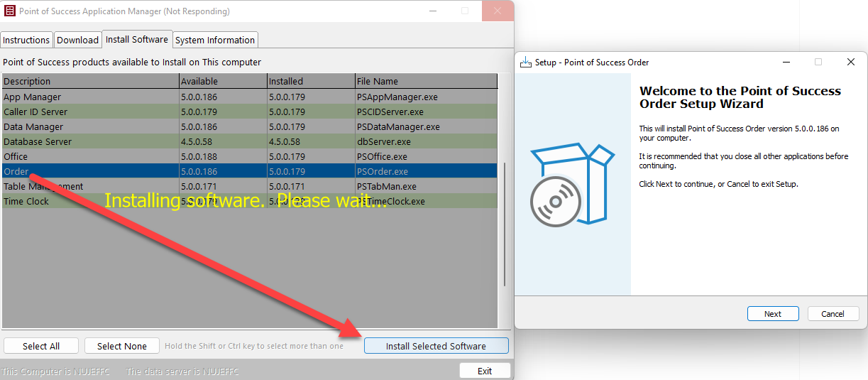
Task: Click the dbServer.exe file name cell
Action: (427, 141)
